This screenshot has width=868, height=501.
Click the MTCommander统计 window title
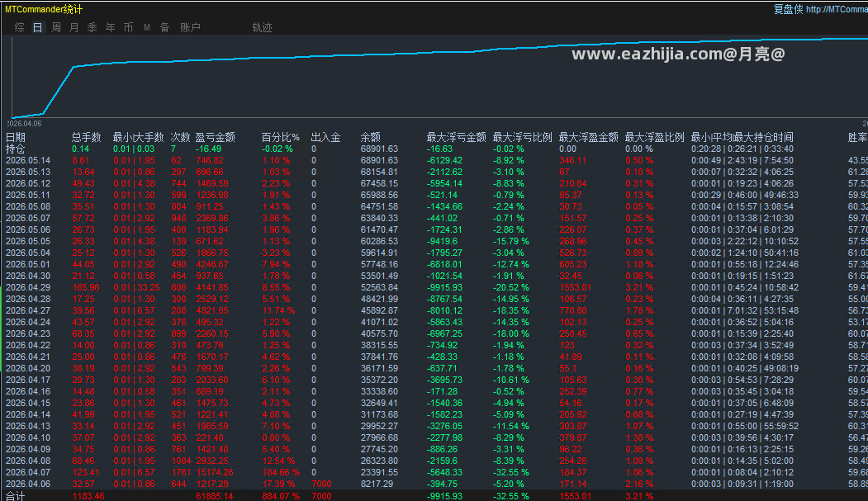[44, 9]
